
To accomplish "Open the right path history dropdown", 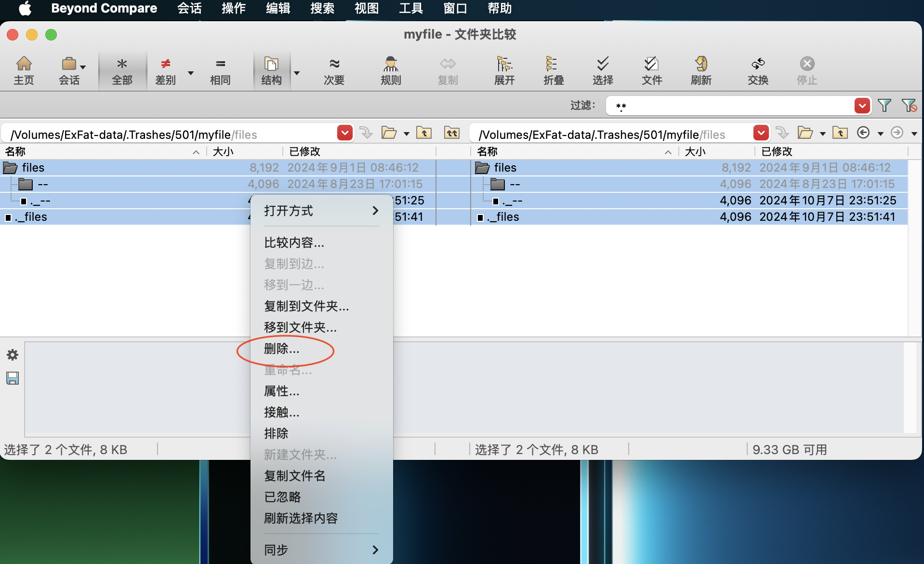I will point(761,133).
